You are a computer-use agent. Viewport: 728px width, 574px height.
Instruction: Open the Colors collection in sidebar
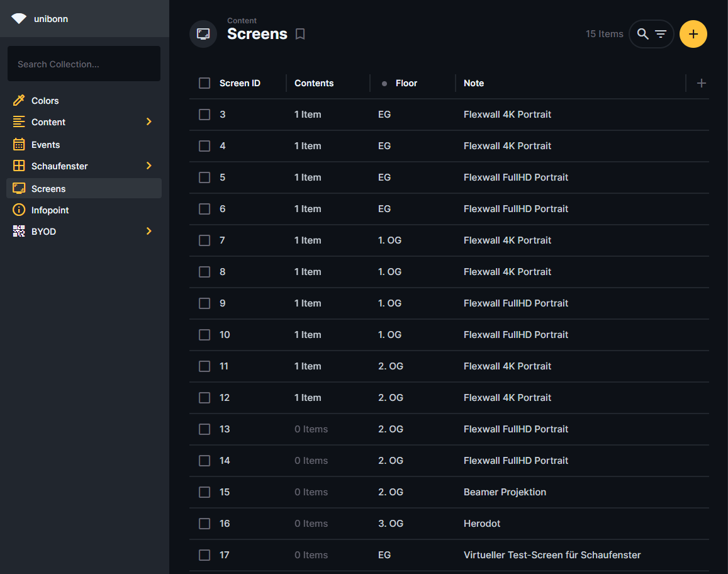[x=45, y=101]
